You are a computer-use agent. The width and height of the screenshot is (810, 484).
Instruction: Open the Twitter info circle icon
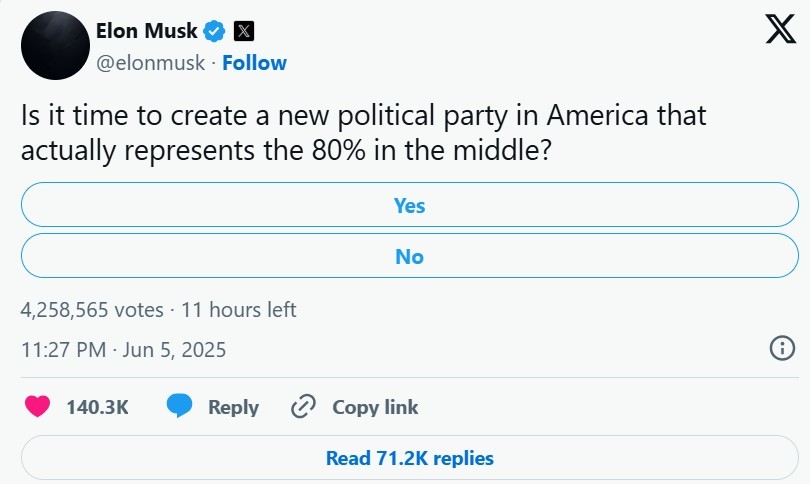tap(783, 348)
